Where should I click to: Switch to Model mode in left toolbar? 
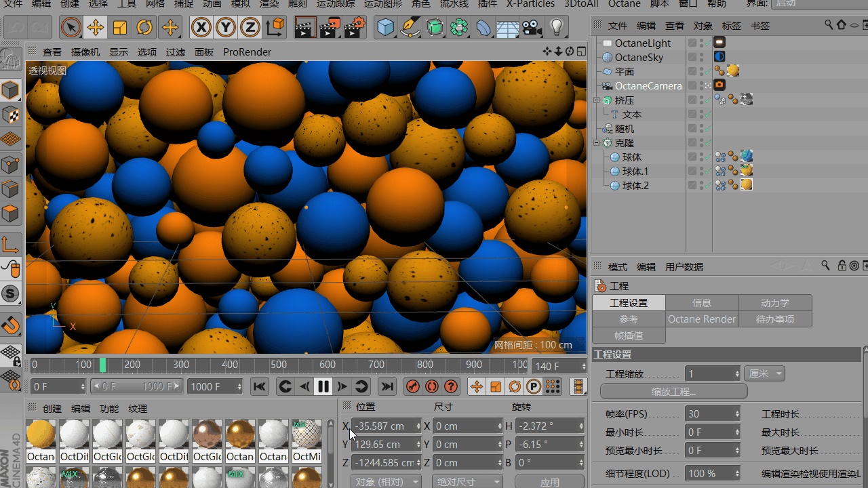pyautogui.click(x=11, y=90)
